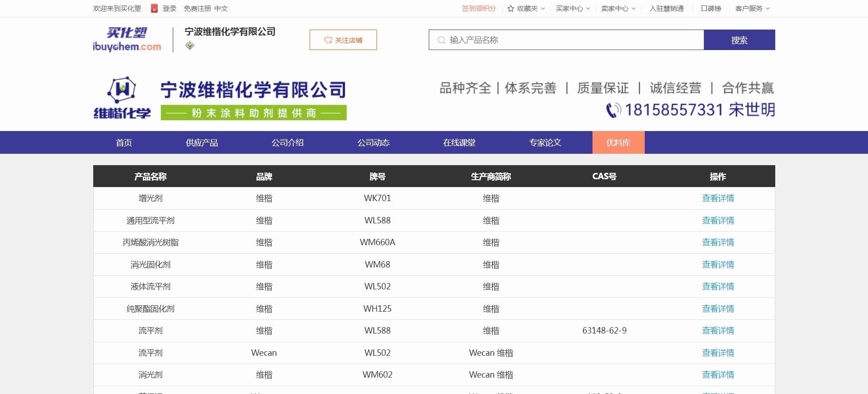The image size is (868, 394).
Task: Click the 免费注册 link
Action: pyautogui.click(x=197, y=9)
